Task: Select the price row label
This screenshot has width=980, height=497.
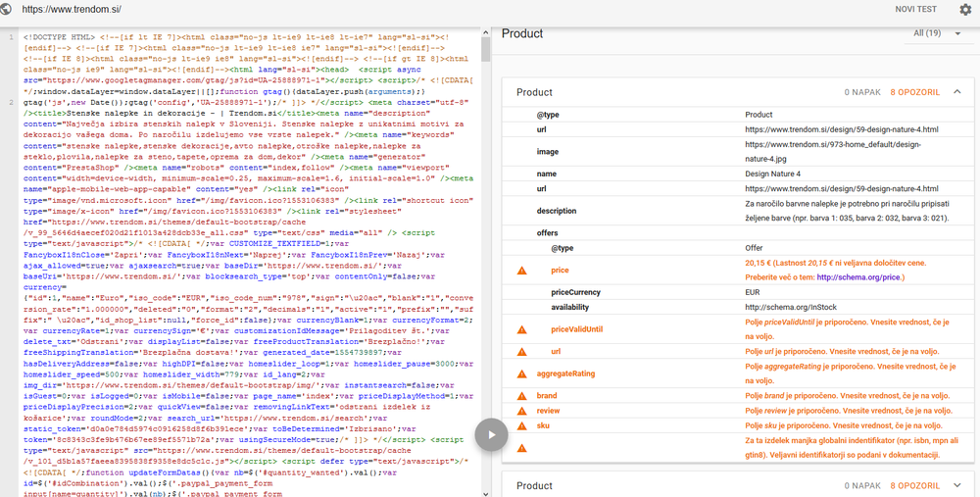Action: pyautogui.click(x=560, y=271)
